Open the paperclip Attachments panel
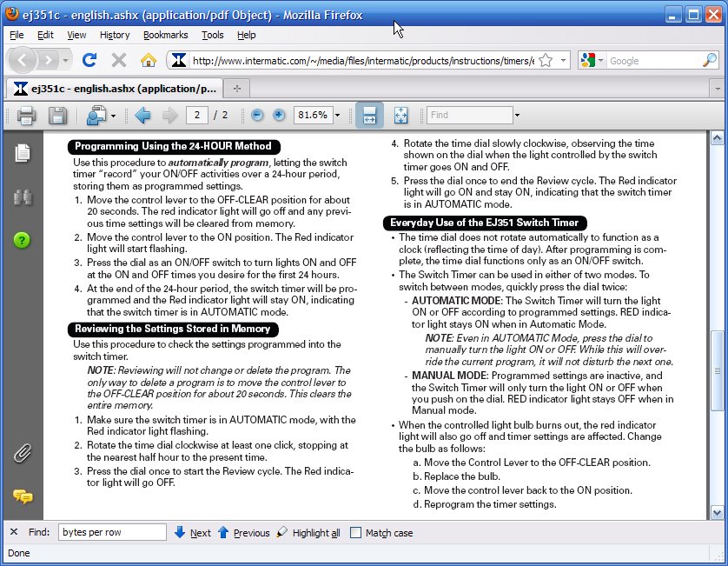Viewport: 728px width, 566px height. [x=23, y=454]
